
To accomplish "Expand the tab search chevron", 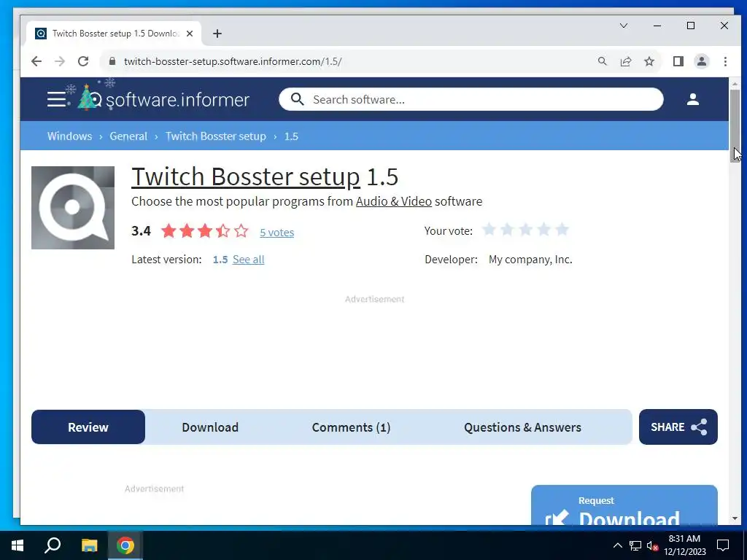I will pyautogui.click(x=623, y=26).
